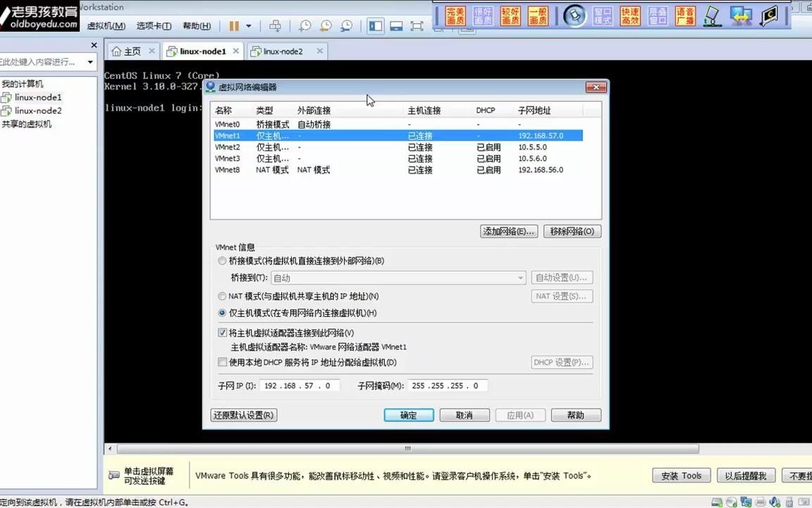Uncheck connecting host virtual adapter to network
812x508 pixels.
222,332
